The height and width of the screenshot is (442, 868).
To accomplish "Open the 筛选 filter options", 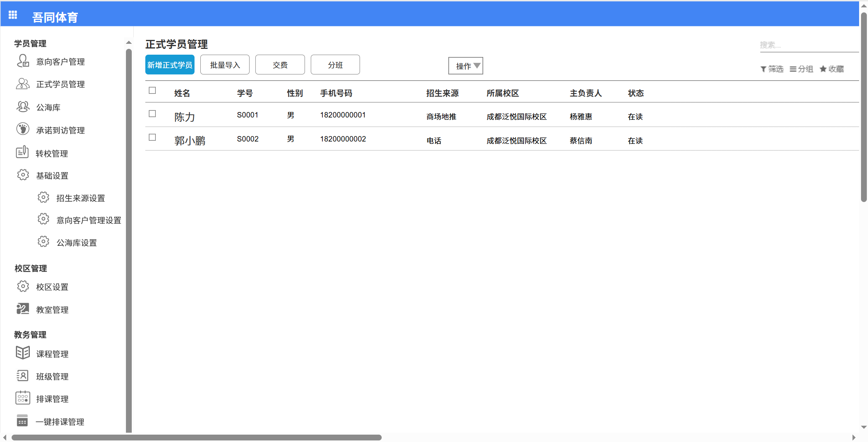I will click(x=772, y=69).
